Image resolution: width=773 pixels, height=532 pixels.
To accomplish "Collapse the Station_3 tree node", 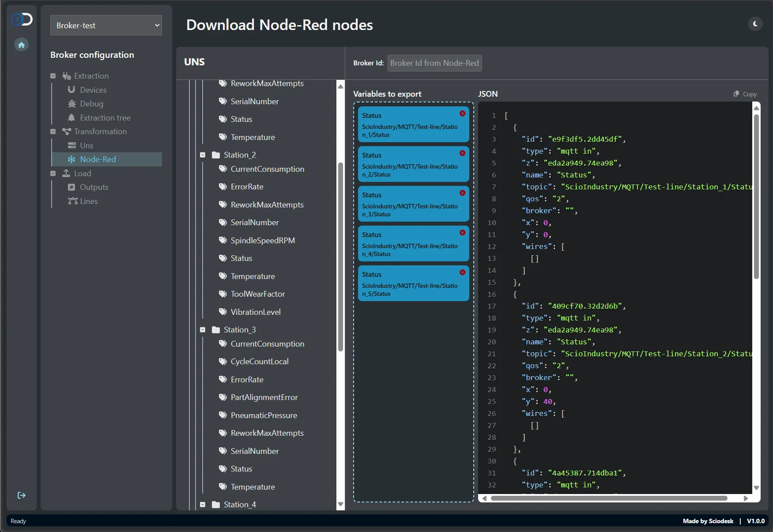I will [x=203, y=330].
